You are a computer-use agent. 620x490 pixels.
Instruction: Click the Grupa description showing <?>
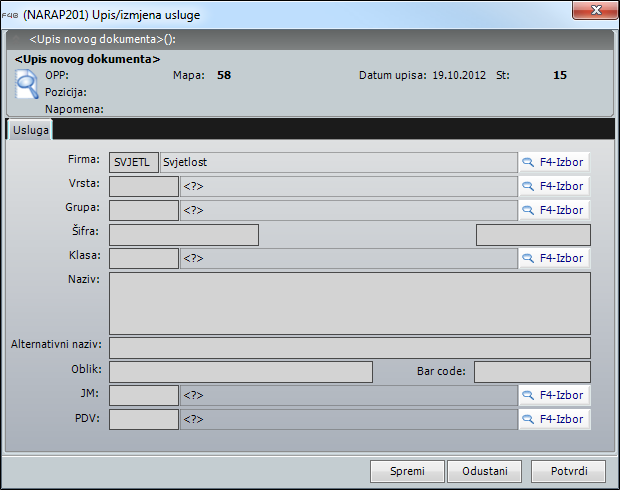[x=349, y=210]
